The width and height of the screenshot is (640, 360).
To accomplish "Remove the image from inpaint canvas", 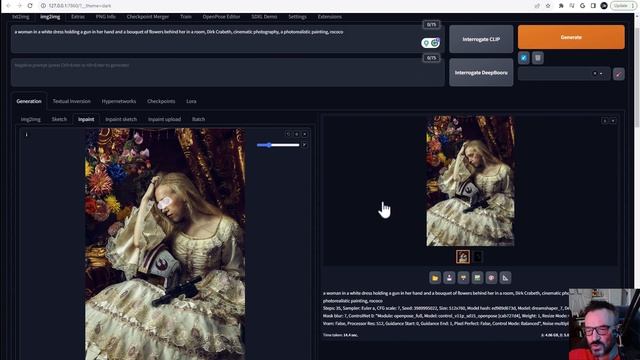I will point(305,134).
